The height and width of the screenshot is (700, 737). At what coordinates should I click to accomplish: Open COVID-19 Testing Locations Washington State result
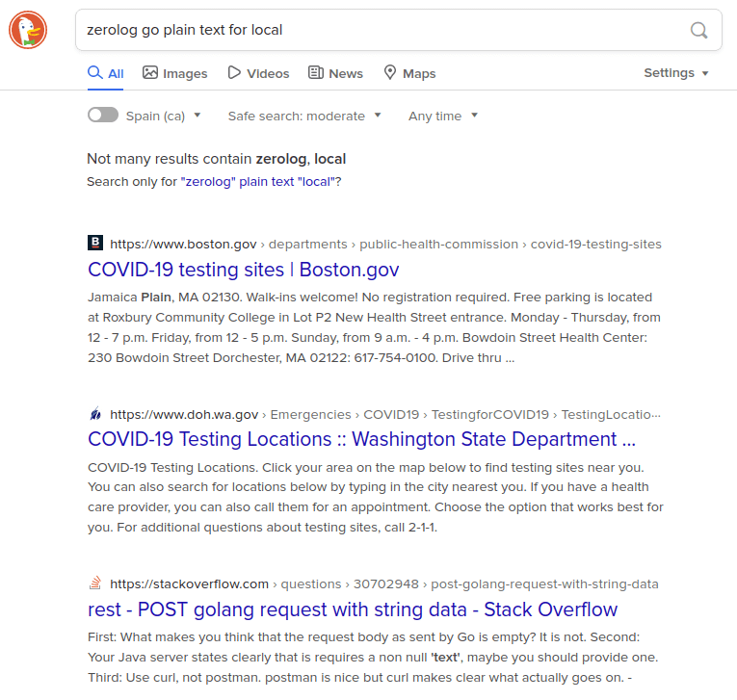pos(361,439)
